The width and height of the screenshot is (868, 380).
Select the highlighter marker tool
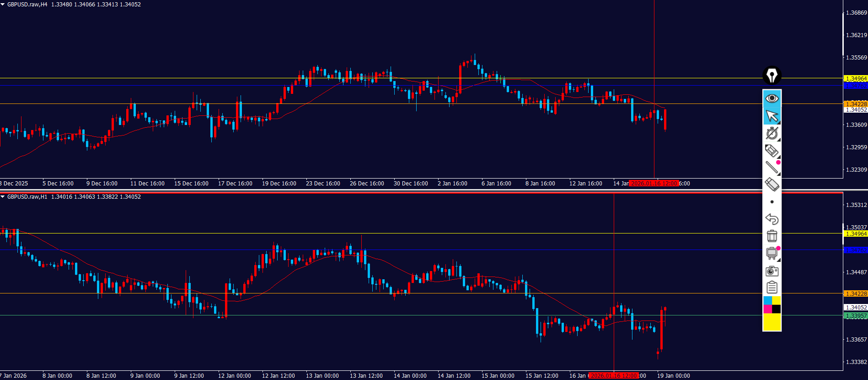click(x=772, y=150)
